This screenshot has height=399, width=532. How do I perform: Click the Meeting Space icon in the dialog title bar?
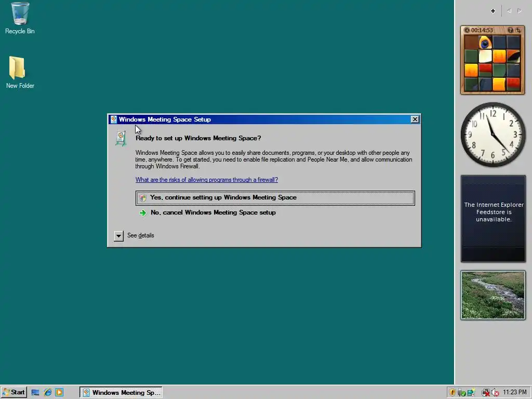114,119
